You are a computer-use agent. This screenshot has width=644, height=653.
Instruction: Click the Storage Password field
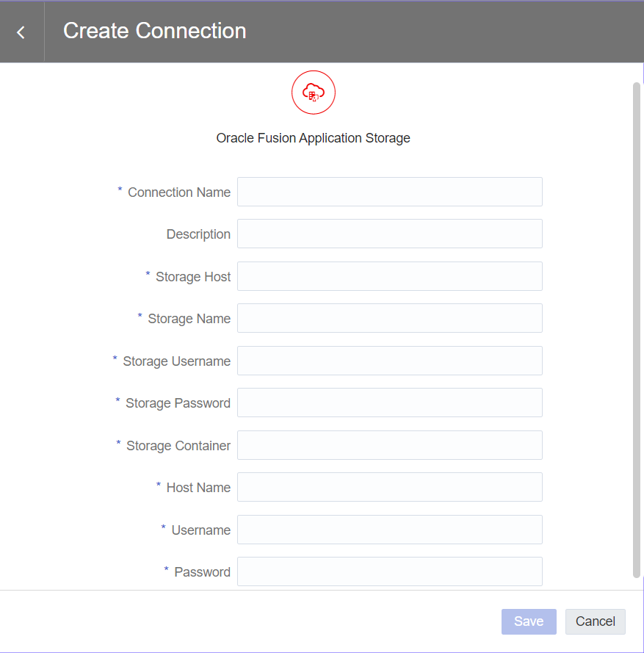[x=390, y=403]
